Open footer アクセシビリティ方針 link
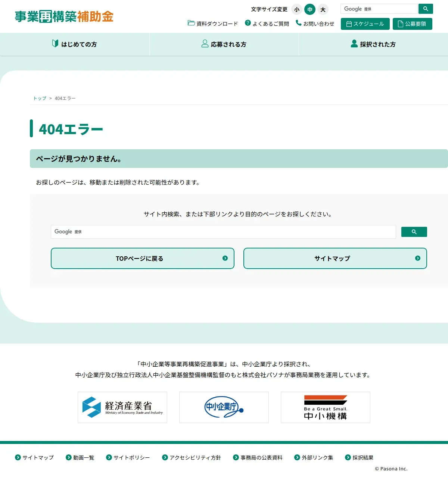 [192, 457]
